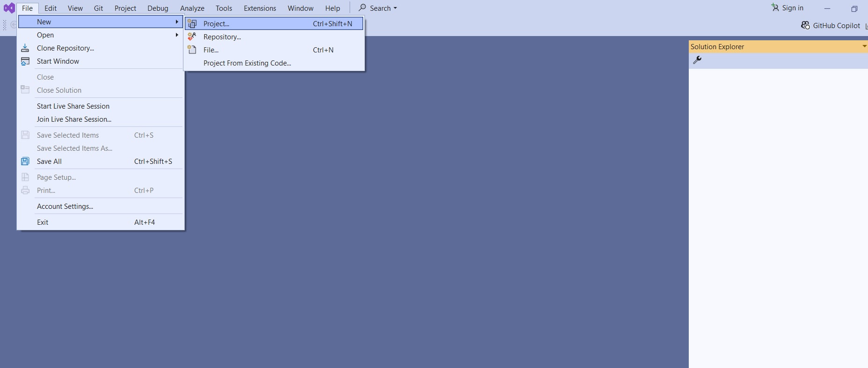Click the Save Selected Items disk icon
This screenshot has height=368, width=868.
click(25, 135)
